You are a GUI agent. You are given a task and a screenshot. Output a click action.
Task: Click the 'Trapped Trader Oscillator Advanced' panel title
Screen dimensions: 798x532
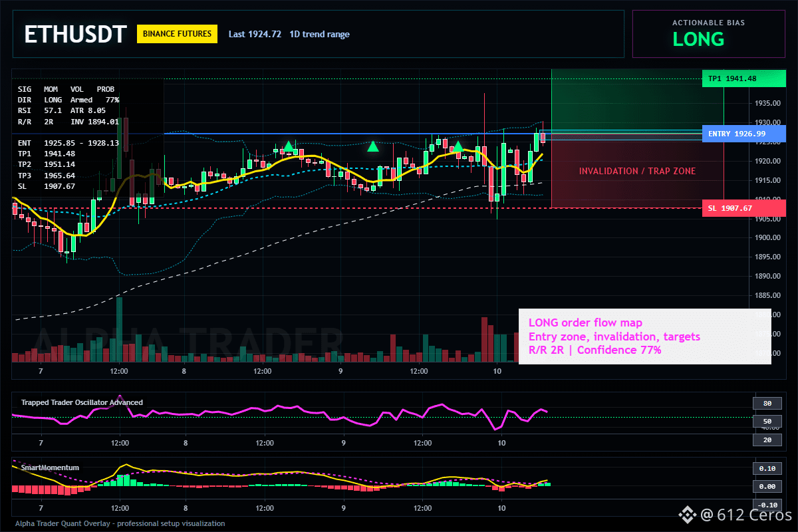pos(82,402)
